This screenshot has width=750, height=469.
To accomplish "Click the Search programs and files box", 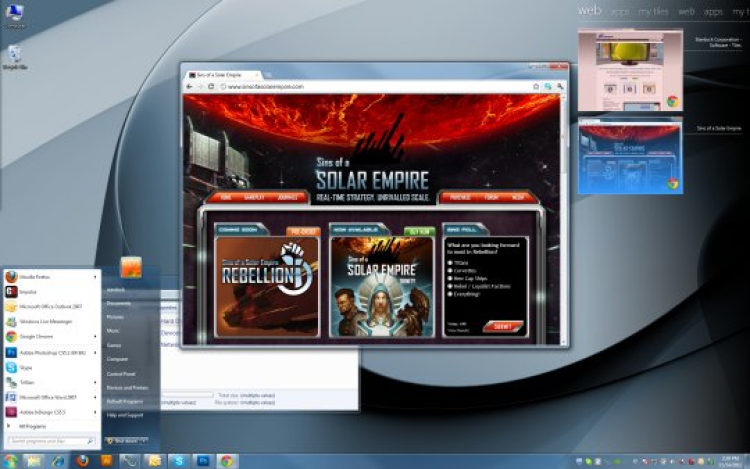I will pyautogui.click(x=51, y=441).
